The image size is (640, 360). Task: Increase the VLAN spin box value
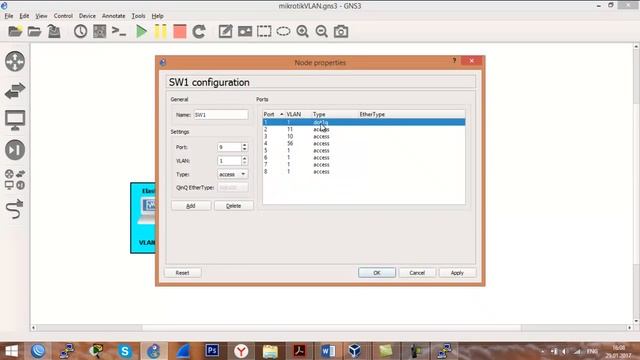(x=244, y=158)
